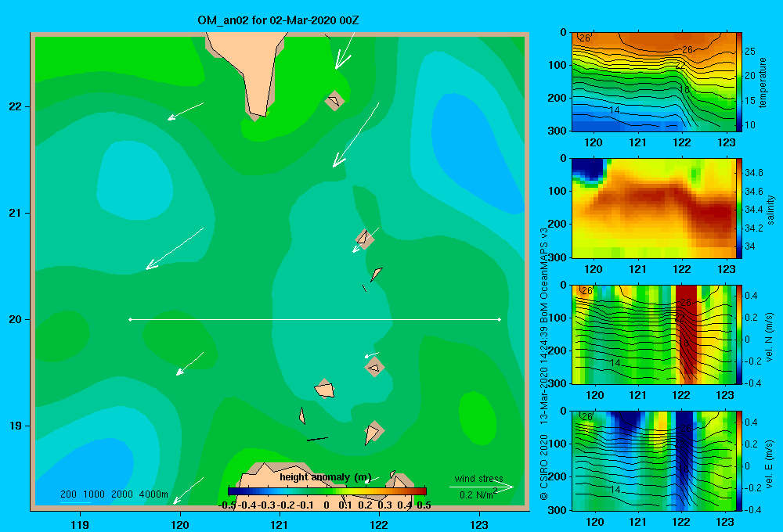Click the 'wind stress' label
The height and width of the screenshot is (532, 783).
479,478
